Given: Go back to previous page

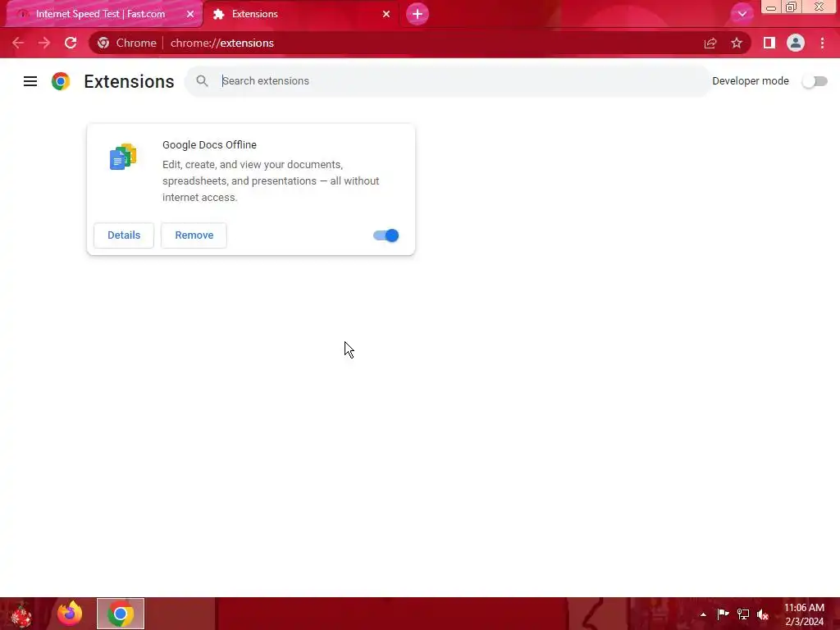Looking at the screenshot, I should [x=18, y=43].
